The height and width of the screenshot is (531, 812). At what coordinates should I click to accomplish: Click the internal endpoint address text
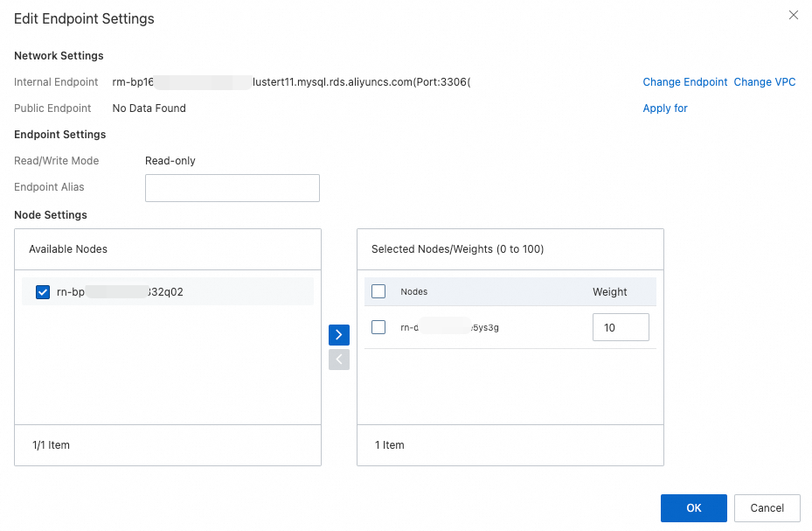point(297,82)
